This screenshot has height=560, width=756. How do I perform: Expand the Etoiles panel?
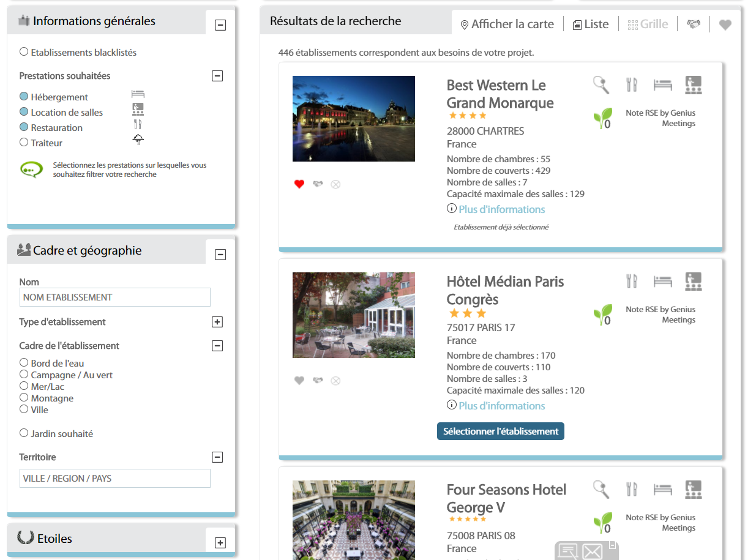point(220,543)
